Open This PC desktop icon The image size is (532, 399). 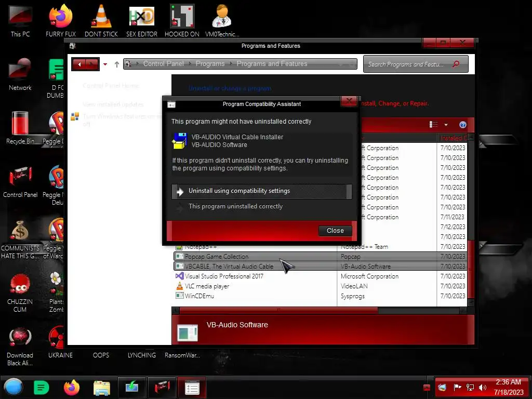[x=20, y=20]
